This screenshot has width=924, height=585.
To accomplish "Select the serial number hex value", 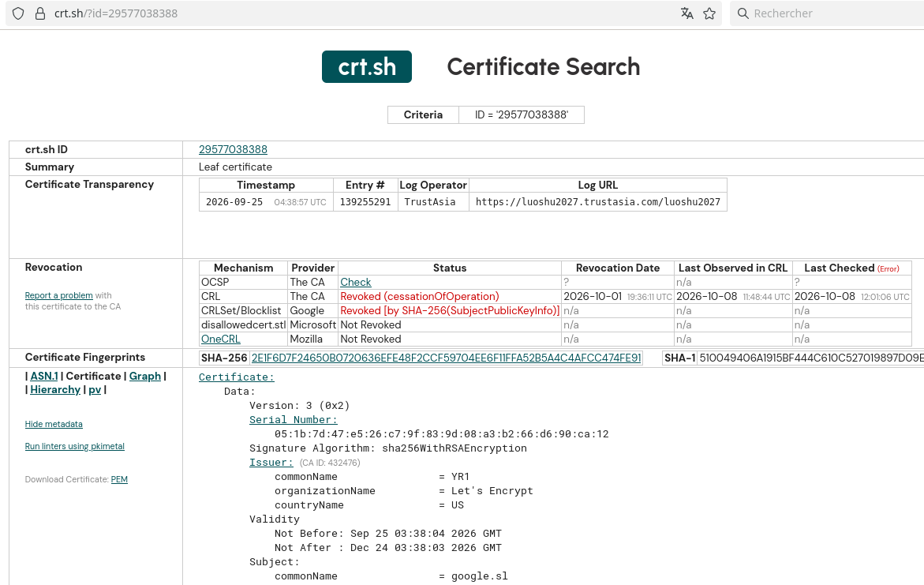I will (x=441, y=434).
